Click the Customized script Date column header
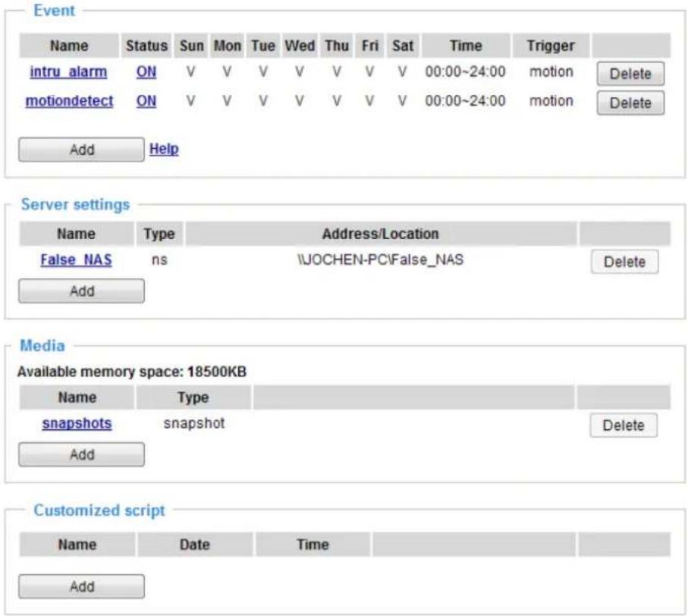688x616 pixels. 195,545
